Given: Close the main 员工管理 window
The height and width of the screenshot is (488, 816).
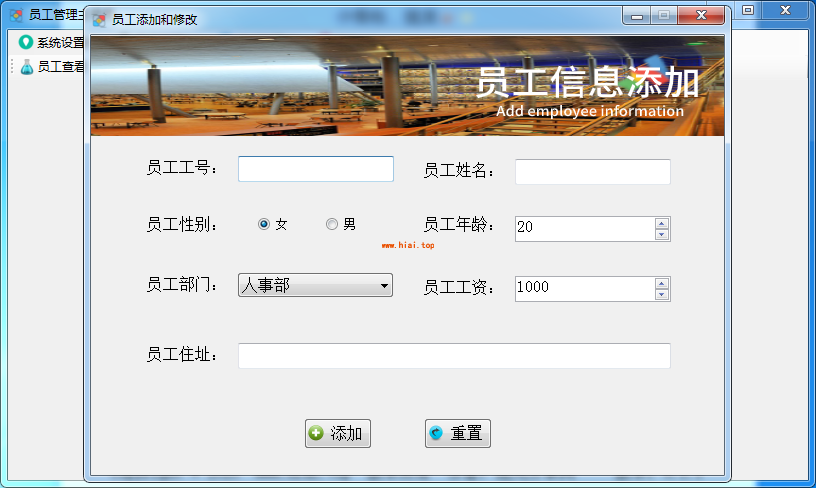Looking at the screenshot, I should pos(785,10).
